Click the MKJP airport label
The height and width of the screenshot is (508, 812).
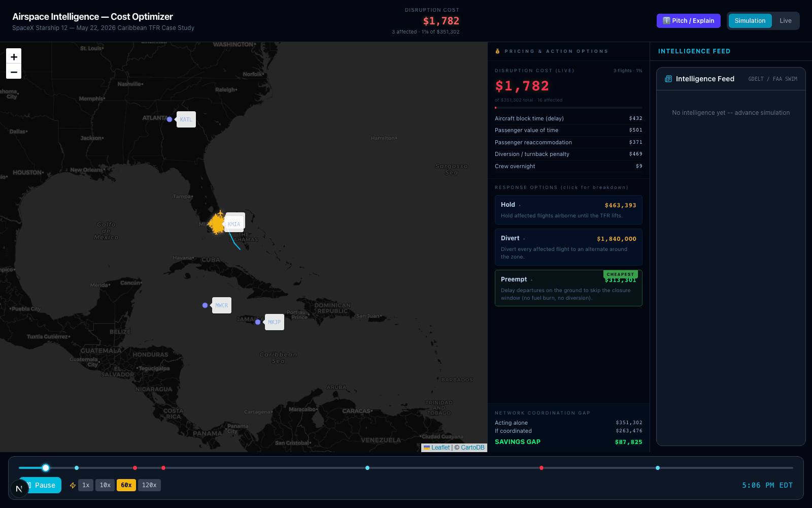(275, 322)
